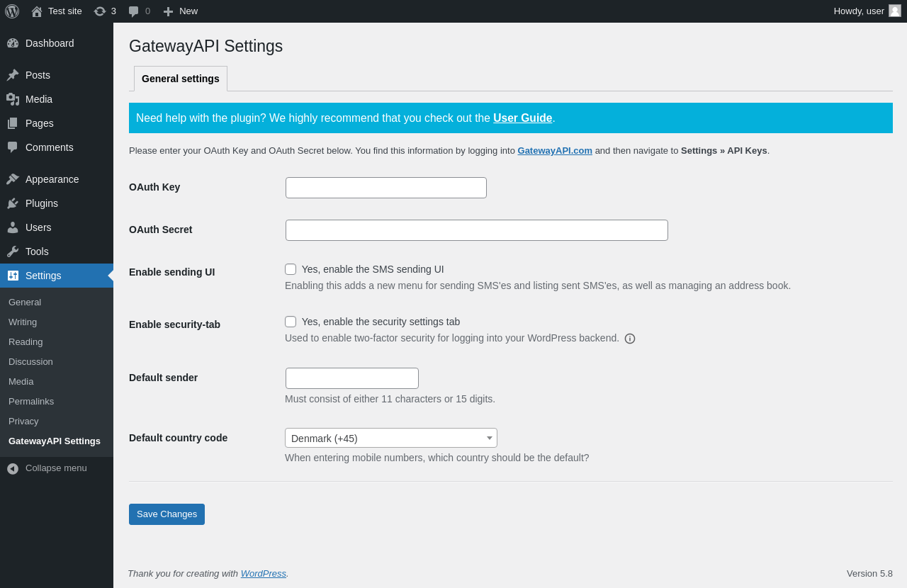Enable the SMS sending UI checkbox

tap(291, 269)
